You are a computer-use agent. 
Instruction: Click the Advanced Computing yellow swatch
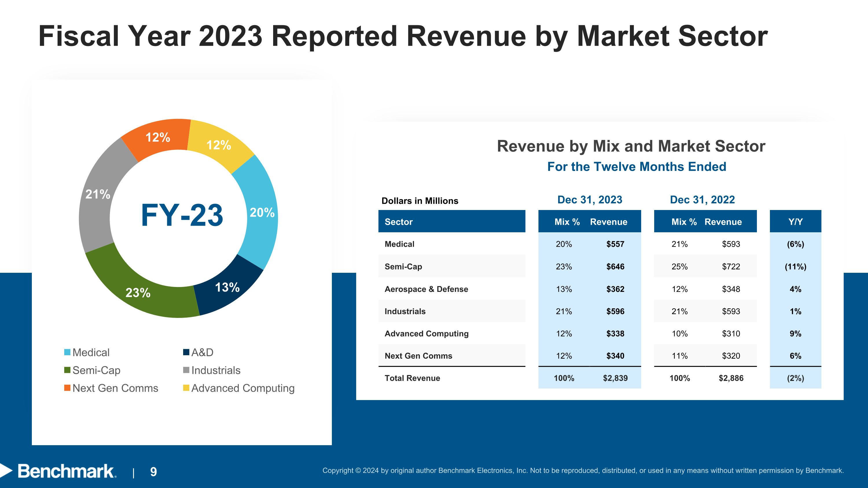pyautogui.click(x=186, y=388)
